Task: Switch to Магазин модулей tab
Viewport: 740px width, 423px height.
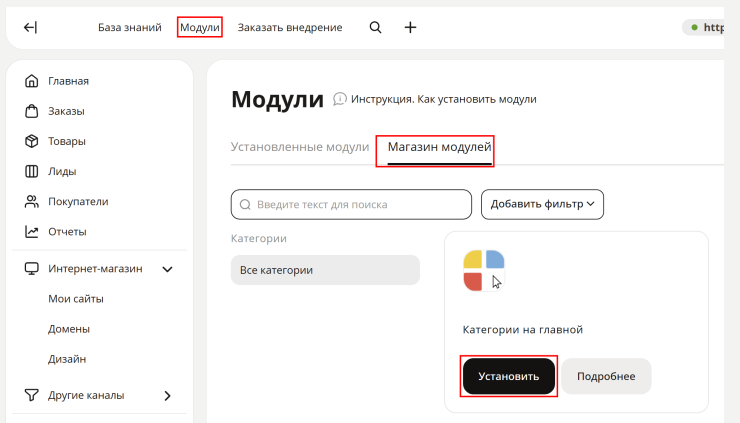Action: 439,147
